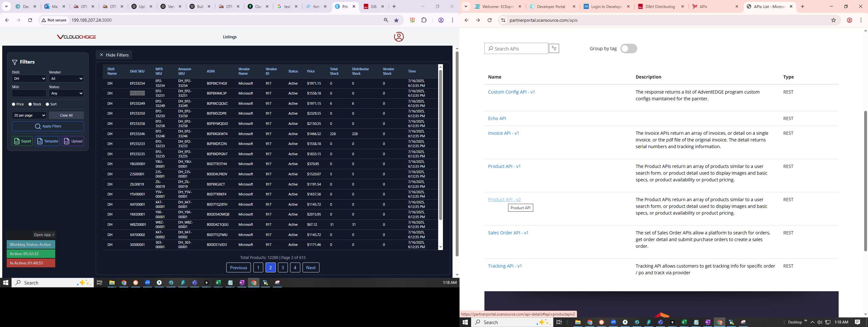Open the Status dropdown showing Any
The image size is (868, 327).
66,93
